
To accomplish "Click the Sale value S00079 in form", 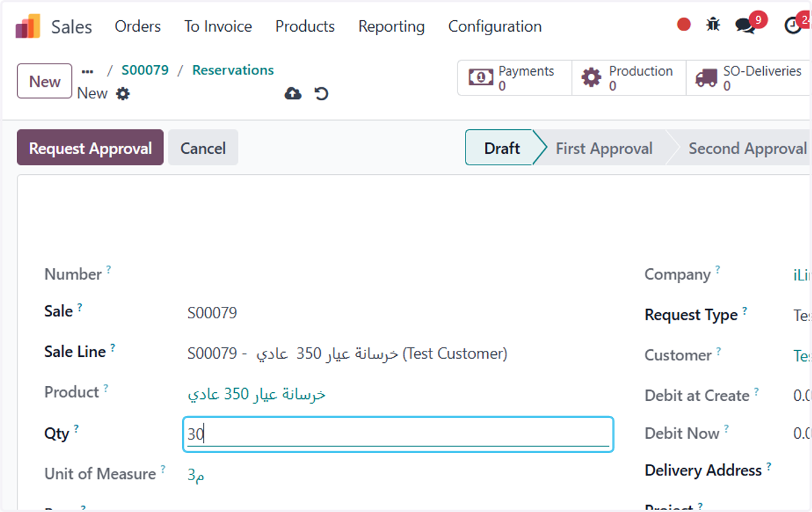I will (x=212, y=313).
